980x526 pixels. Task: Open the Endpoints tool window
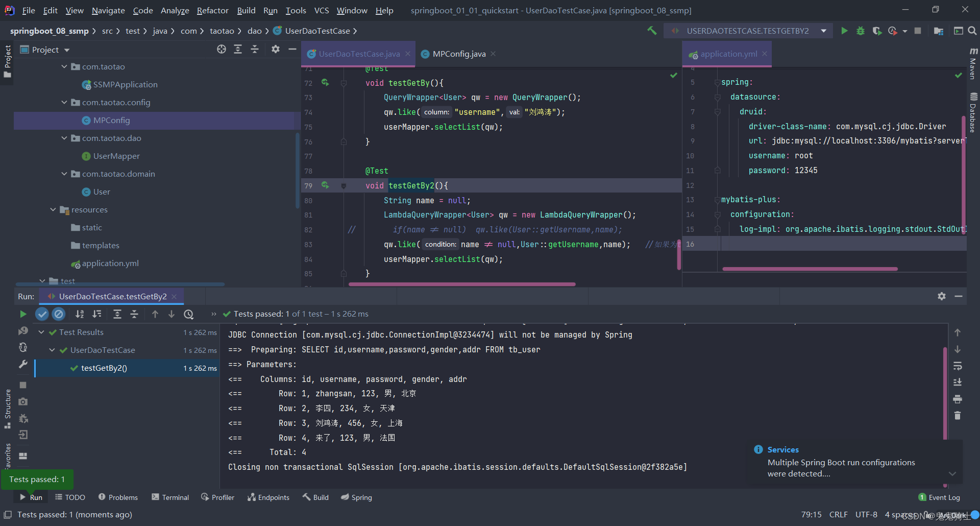[x=268, y=497]
